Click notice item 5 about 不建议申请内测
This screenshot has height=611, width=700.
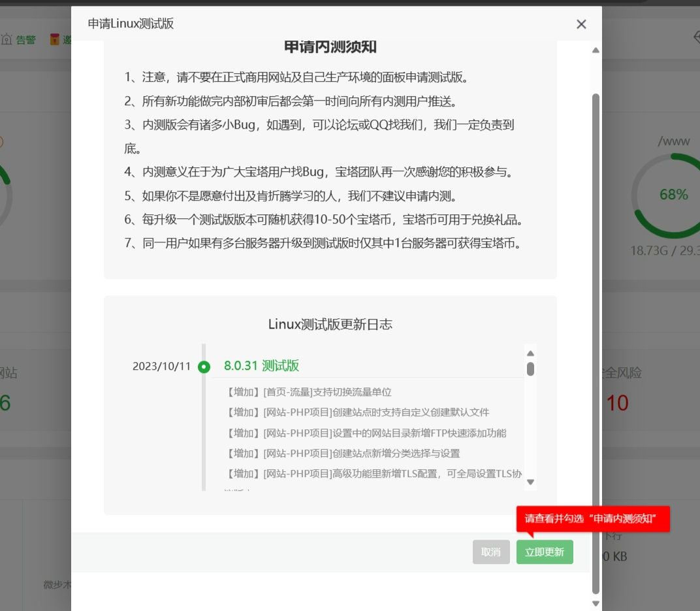click(291, 195)
